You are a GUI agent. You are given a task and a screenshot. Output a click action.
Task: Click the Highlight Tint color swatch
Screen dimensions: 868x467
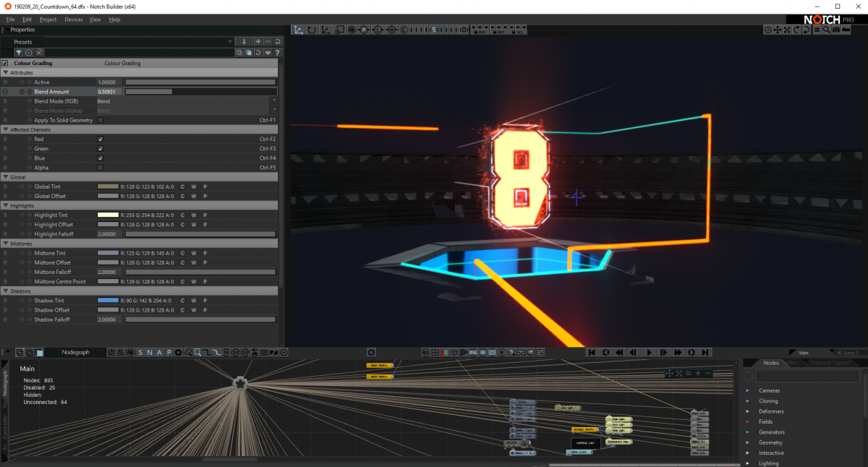[108, 215]
